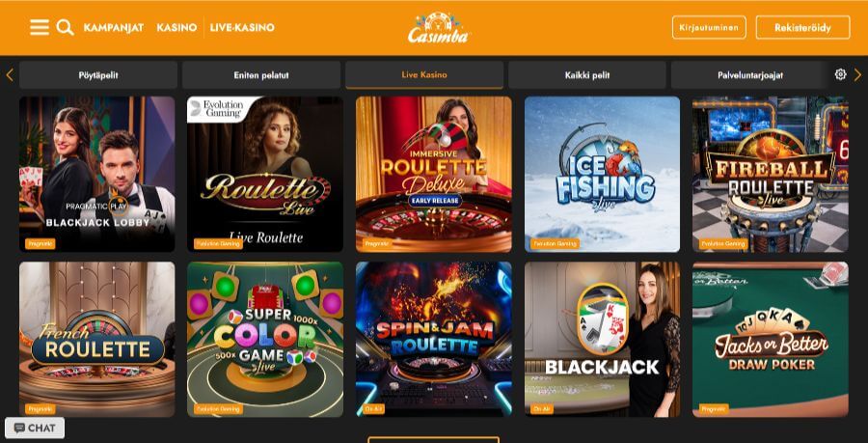Screen dimensions: 868x443
Task: Open the hamburger menu icon
Action: coord(40,27)
